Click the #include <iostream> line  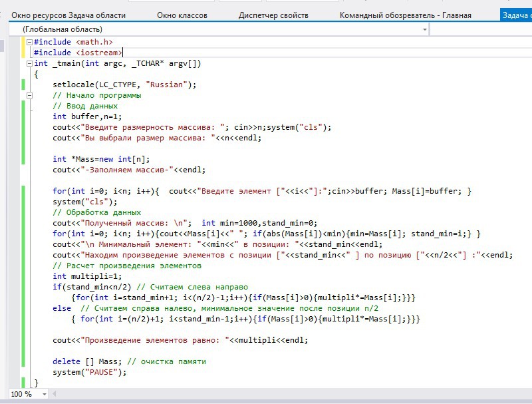pos(78,53)
